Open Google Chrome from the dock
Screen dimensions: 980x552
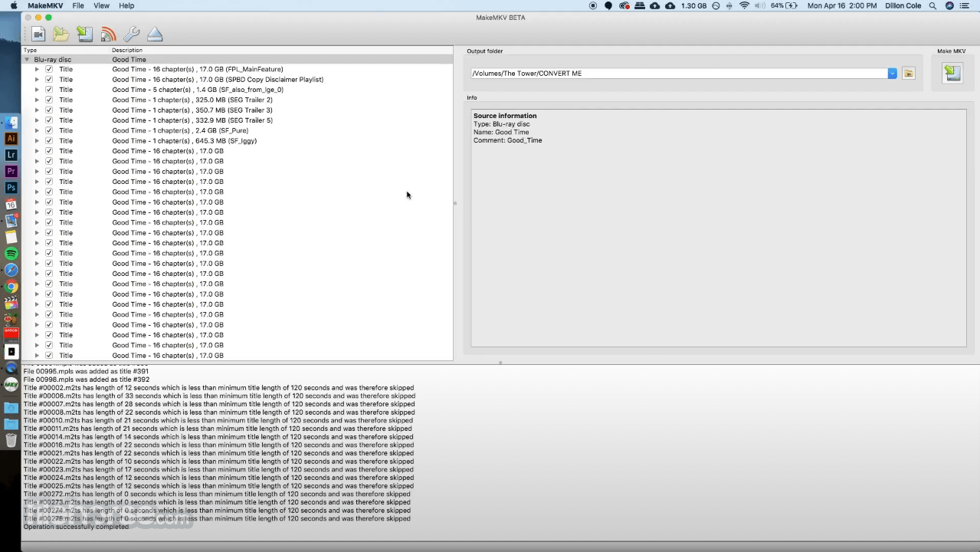coord(11,287)
